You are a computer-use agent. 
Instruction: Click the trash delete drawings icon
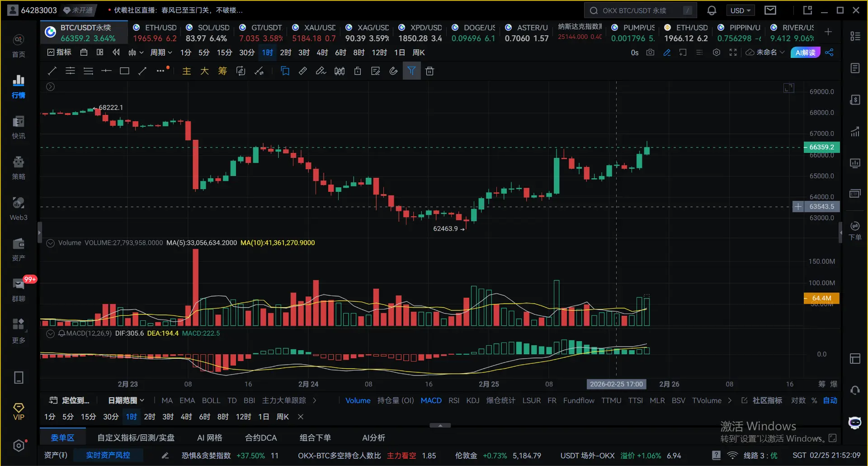430,71
